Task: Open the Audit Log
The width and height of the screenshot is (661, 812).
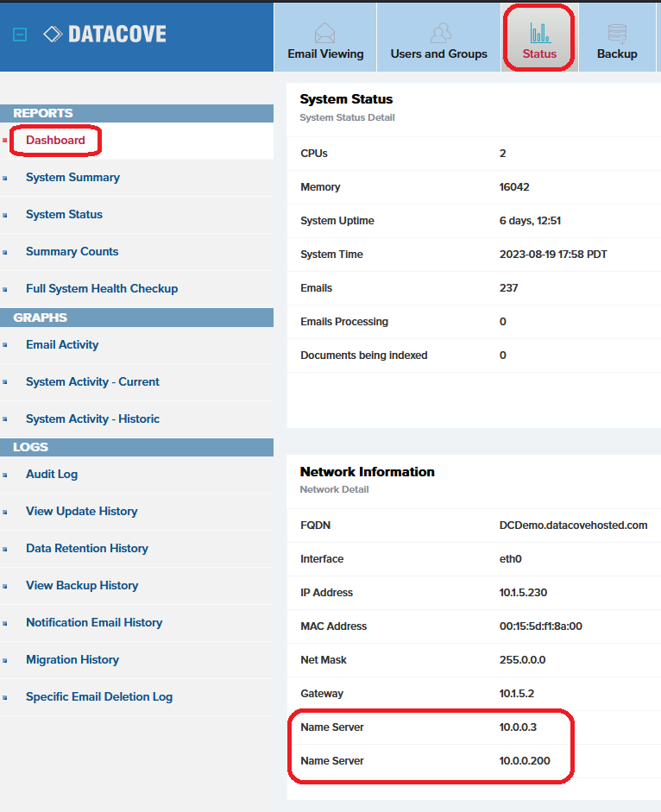Action: tap(52, 475)
